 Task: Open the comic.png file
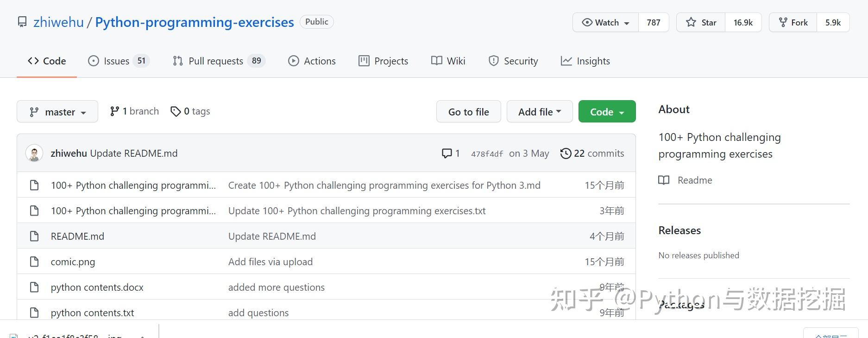coord(73,262)
